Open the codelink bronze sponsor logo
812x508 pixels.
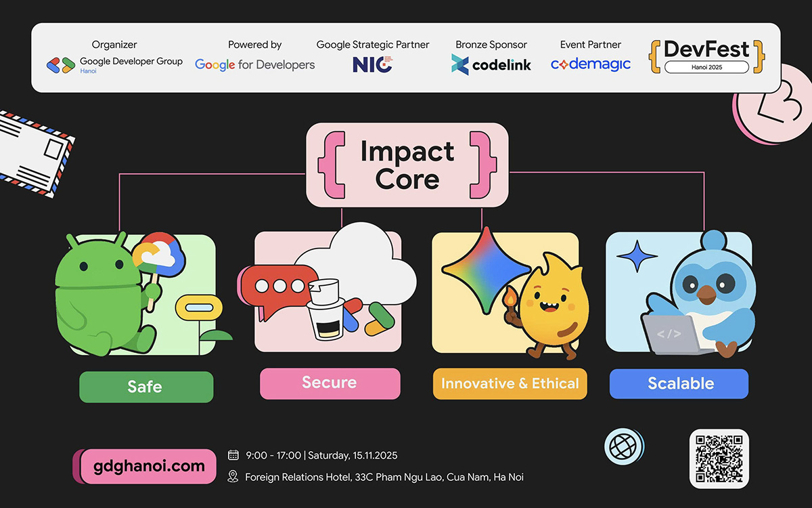point(491,65)
